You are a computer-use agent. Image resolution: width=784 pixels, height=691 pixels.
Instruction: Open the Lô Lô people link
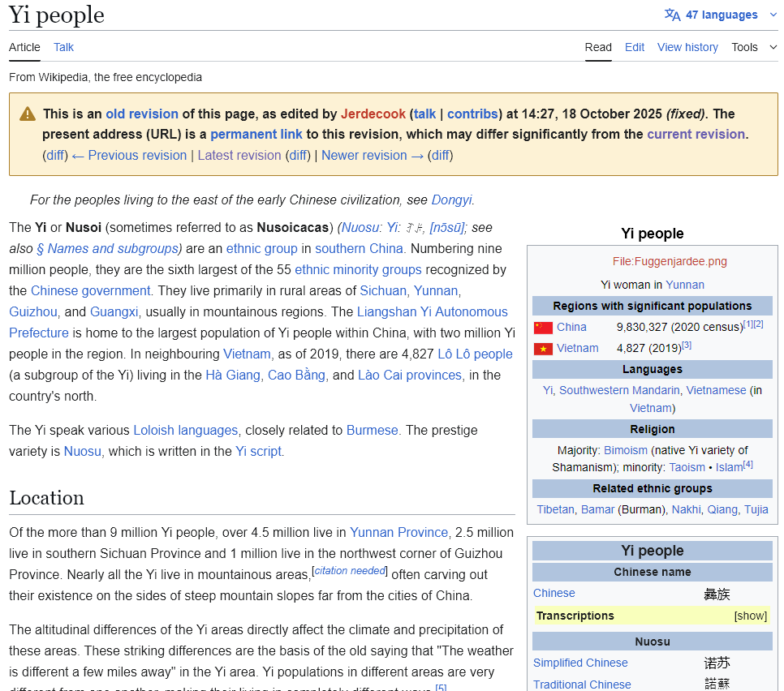(475, 354)
